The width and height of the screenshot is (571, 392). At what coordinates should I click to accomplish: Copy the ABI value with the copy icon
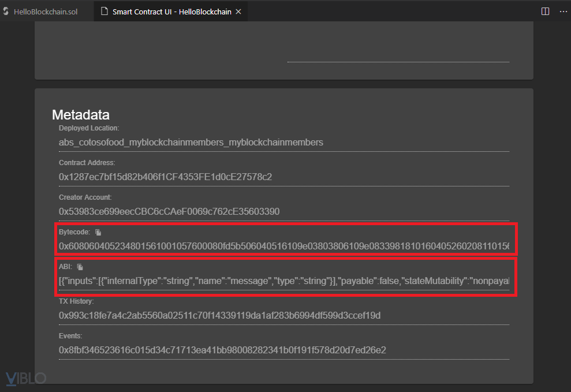(x=80, y=267)
